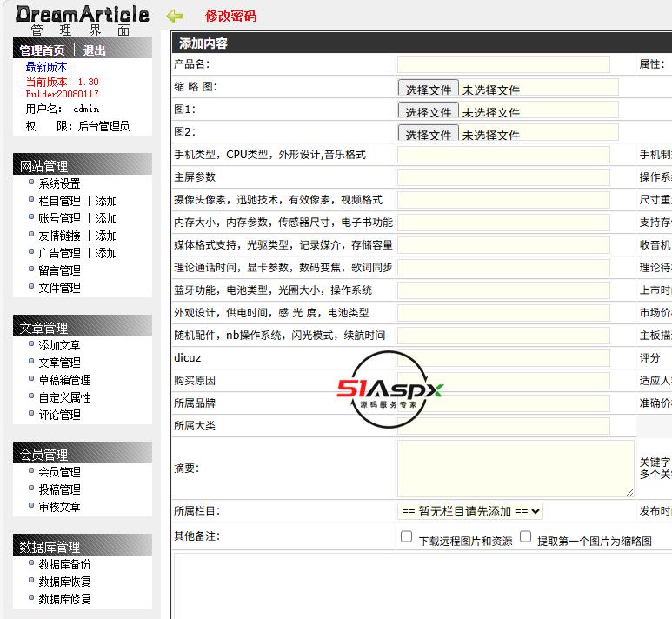Click the bullet icon beside 系统设置
The image size is (672, 619).
tap(30, 182)
